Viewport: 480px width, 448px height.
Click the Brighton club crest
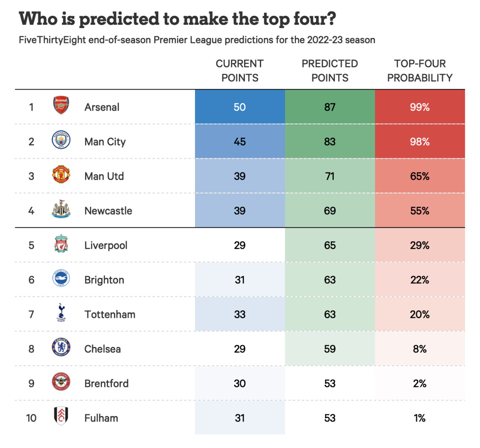coord(61,279)
